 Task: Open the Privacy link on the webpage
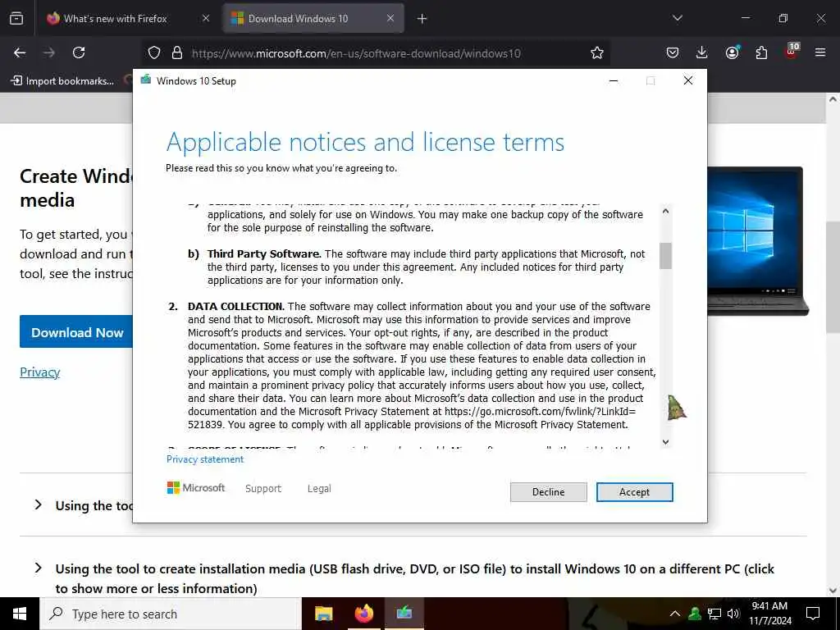pos(39,372)
